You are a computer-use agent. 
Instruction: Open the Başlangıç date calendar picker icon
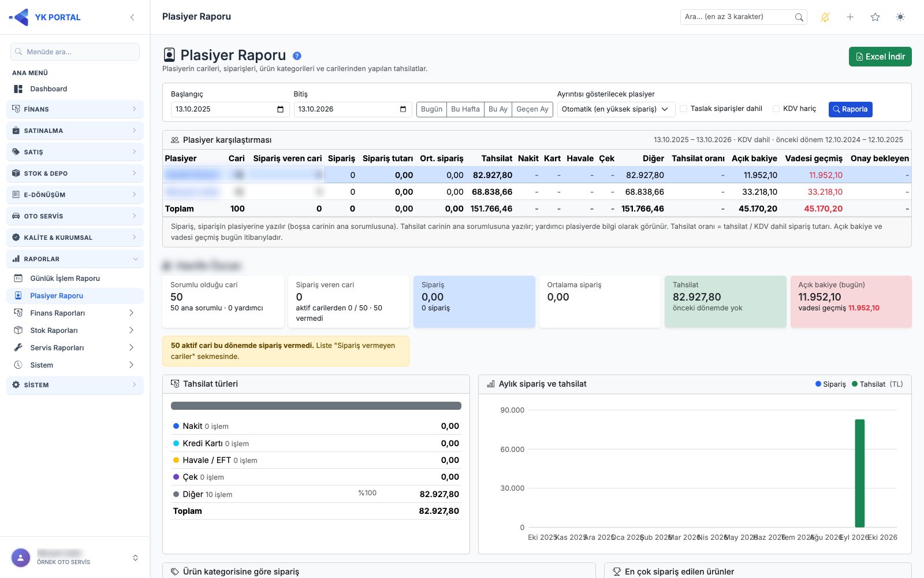[x=280, y=109]
